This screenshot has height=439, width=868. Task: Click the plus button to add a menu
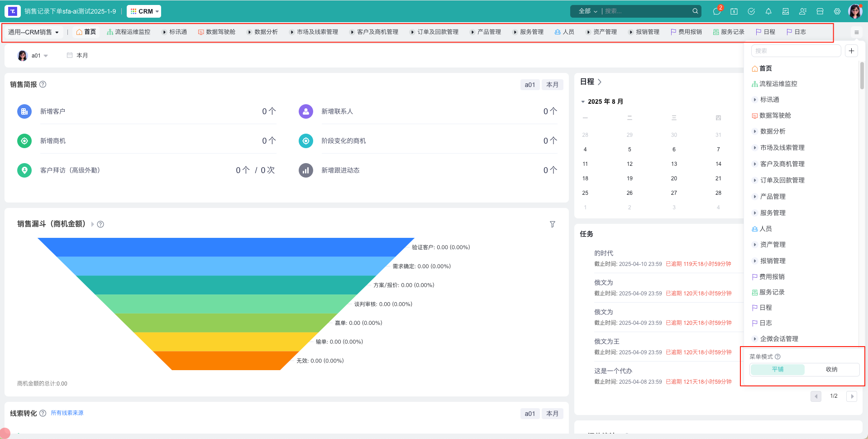pos(851,51)
